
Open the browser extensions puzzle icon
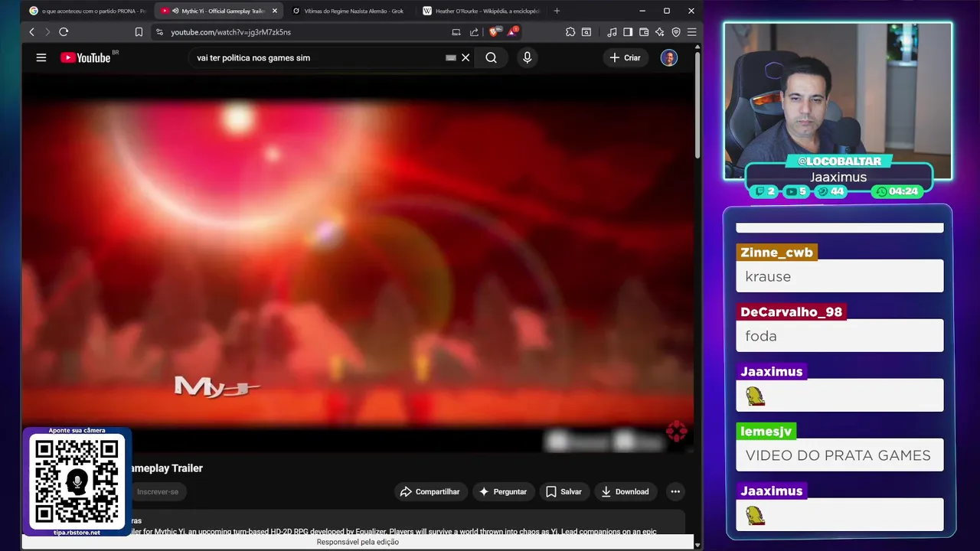click(570, 32)
